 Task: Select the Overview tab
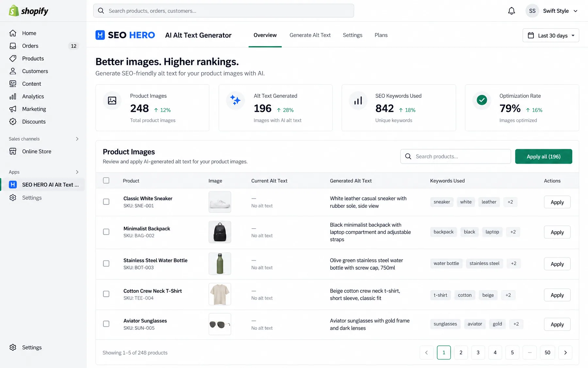coord(265,35)
